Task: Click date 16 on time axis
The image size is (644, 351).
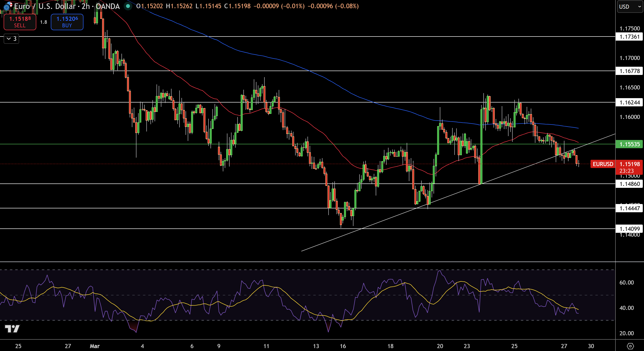Action: point(343,346)
